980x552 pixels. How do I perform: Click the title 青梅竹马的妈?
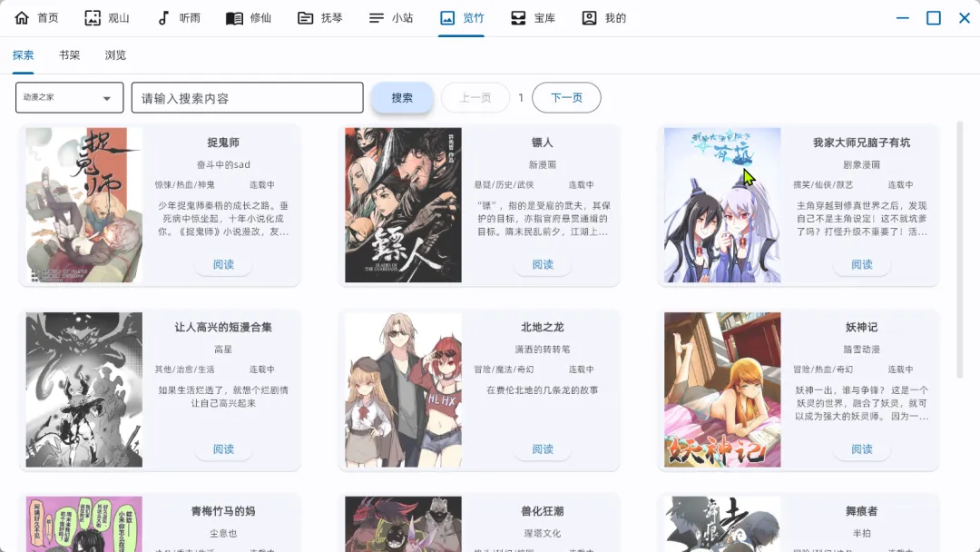tap(223, 511)
